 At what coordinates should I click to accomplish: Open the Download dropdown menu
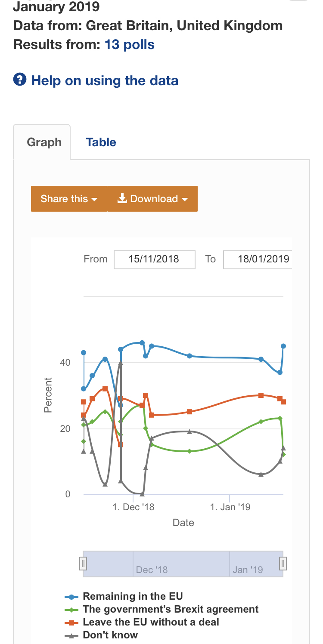pos(152,199)
